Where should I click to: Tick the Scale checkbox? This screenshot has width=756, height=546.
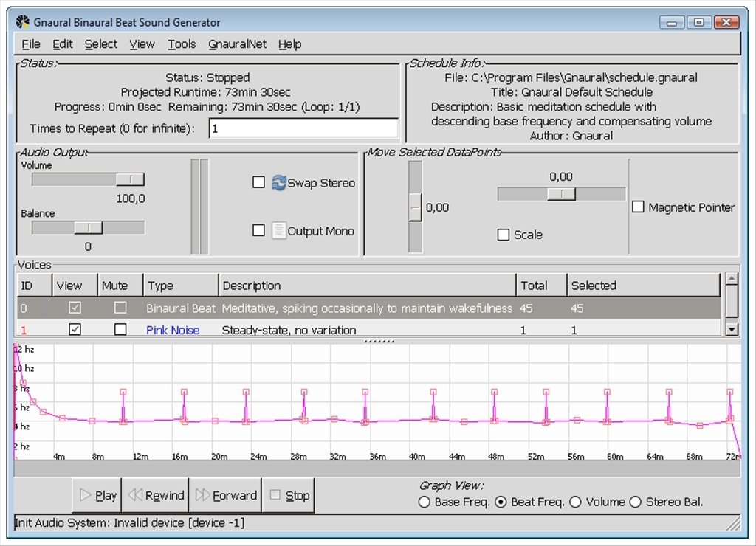(x=504, y=235)
